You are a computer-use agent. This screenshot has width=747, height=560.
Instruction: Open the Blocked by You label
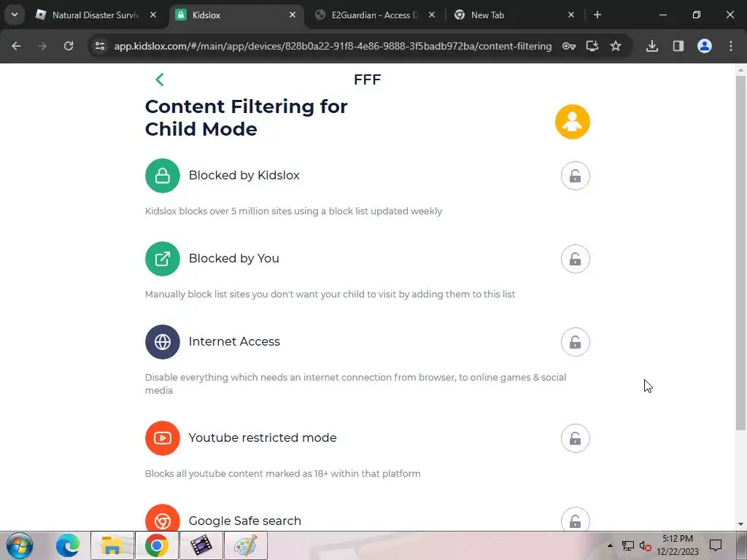click(x=234, y=259)
